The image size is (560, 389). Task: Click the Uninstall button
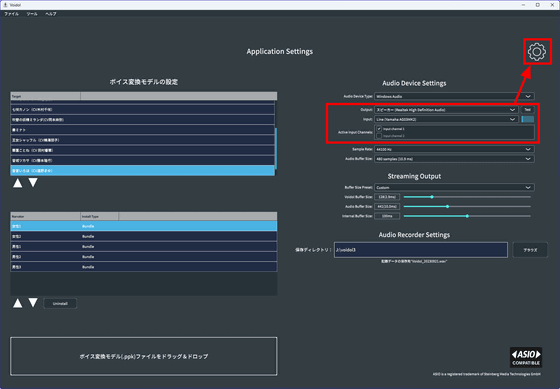point(60,304)
